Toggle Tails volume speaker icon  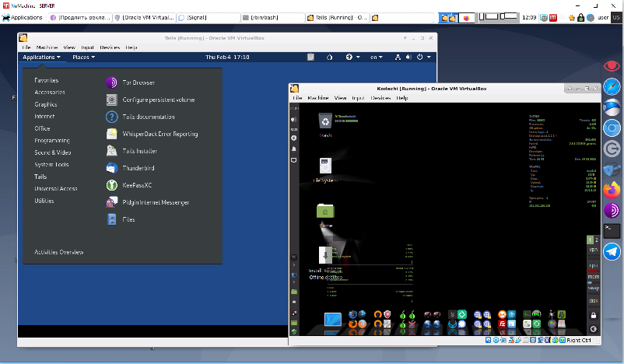click(x=408, y=57)
